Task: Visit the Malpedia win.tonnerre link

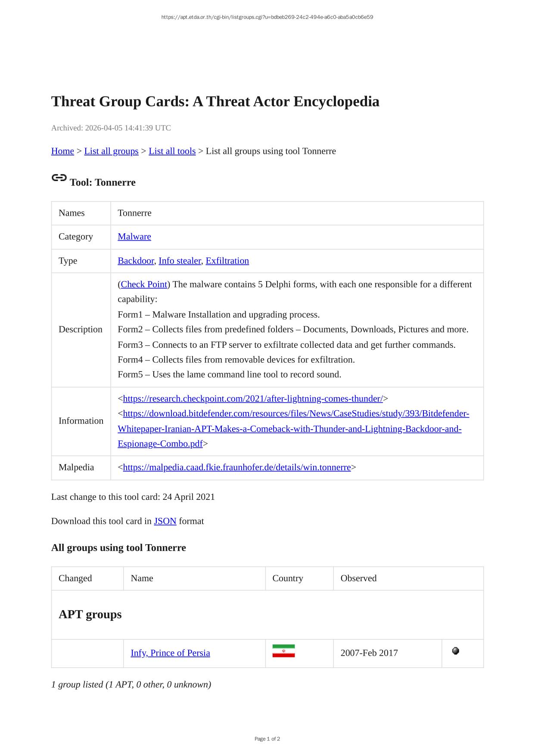Action: [x=237, y=467]
